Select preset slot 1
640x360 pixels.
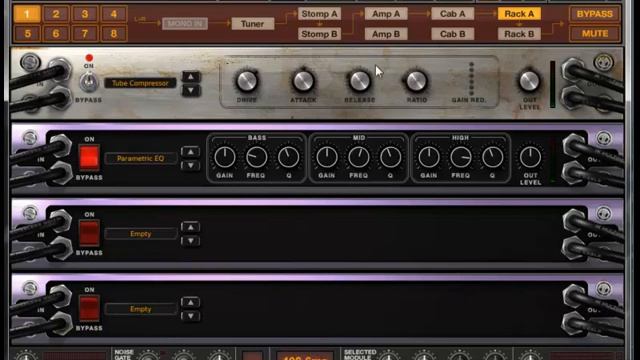pyautogui.click(x=27, y=14)
